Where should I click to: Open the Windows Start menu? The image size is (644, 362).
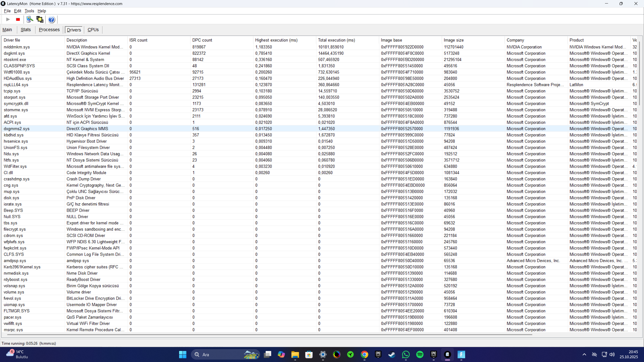pyautogui.click(x=183, y=354)
